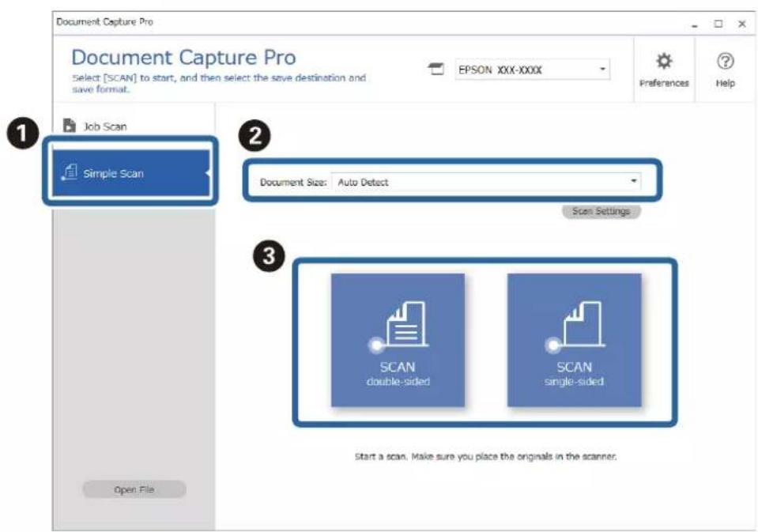Select the Simple Scan tab
The image size is (758, 532).
[131, 172]
